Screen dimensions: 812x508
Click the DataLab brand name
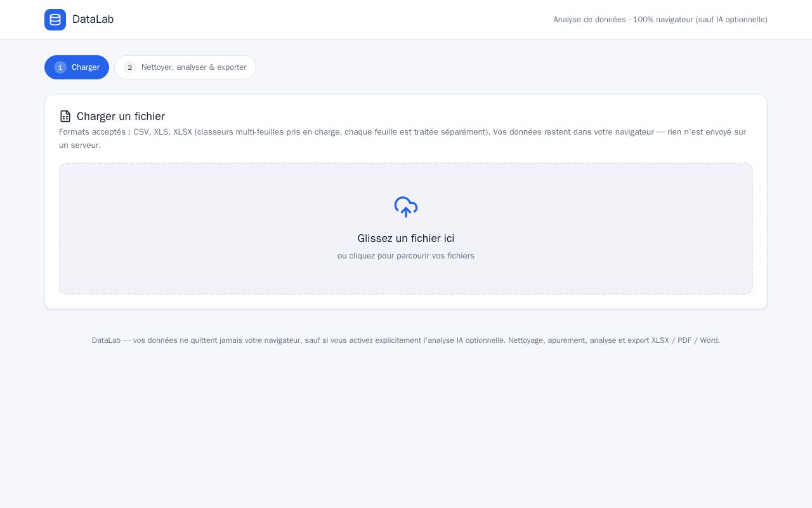93,20
